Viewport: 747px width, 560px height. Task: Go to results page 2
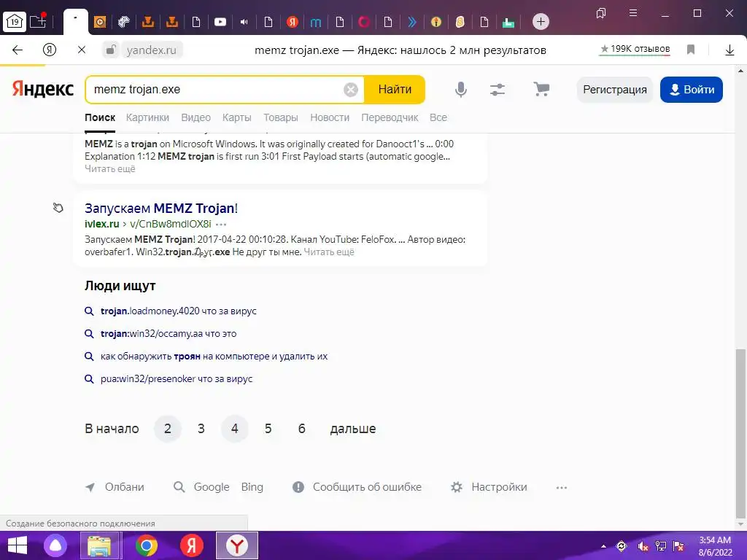click(168, 429)
